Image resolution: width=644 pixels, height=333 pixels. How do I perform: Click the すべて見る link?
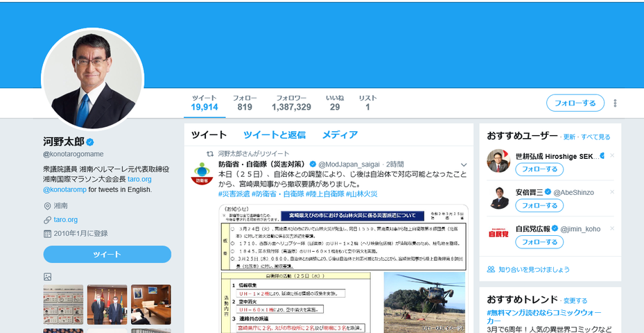coord(595,137)
